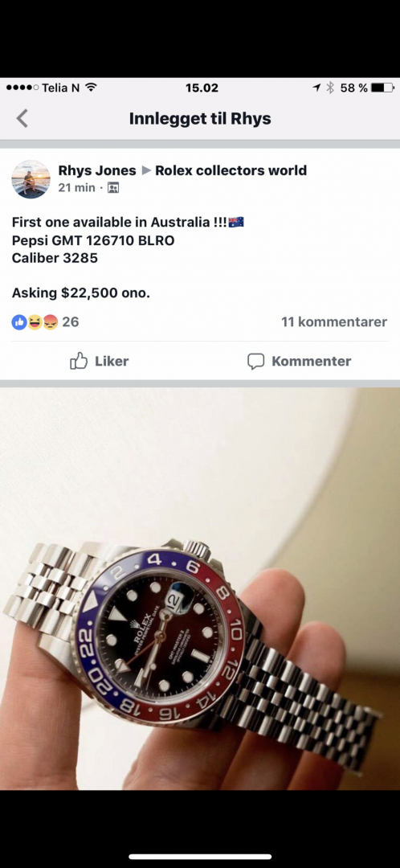Click the Australian flag emoji in post
The height and width of the screenshot is (868, 400).
pyautogui.click(x=236, y=223)
